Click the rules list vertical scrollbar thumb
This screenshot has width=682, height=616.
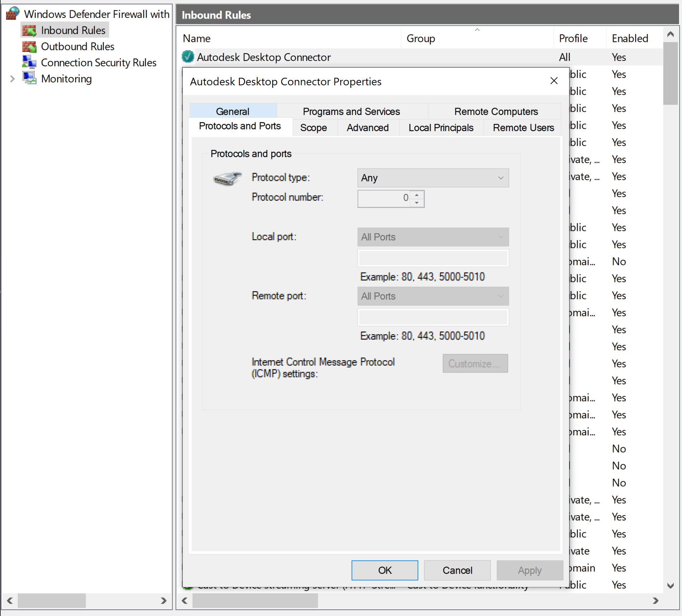coord(670,73)
